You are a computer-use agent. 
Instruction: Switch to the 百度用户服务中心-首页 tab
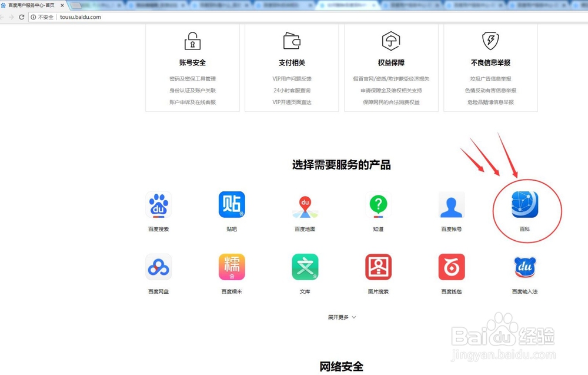[x=32, y=5]
